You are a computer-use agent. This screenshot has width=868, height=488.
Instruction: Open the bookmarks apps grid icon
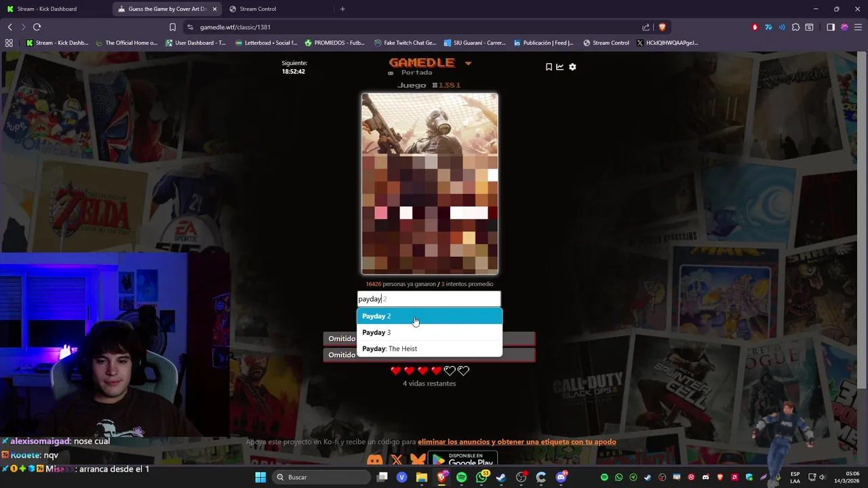(x=9, y=43)
